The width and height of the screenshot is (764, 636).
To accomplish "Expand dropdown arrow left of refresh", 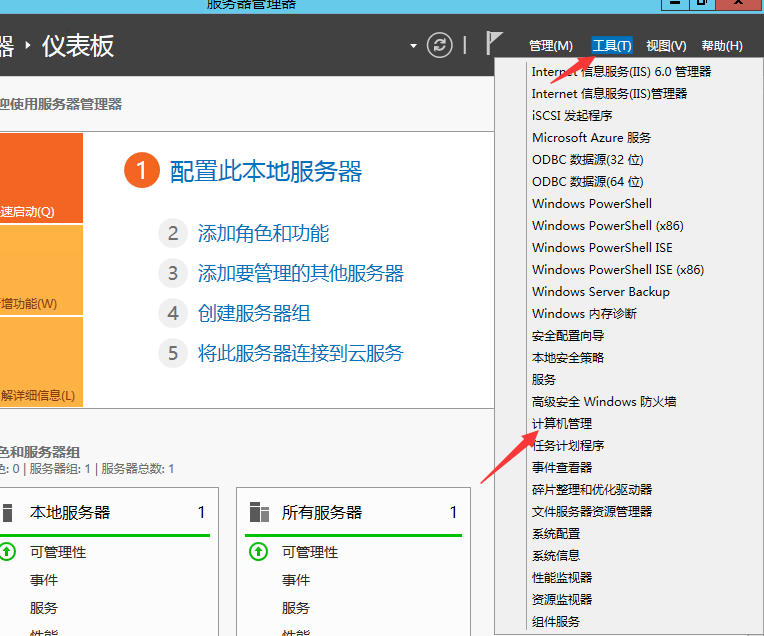I will (x=414, y=46).
